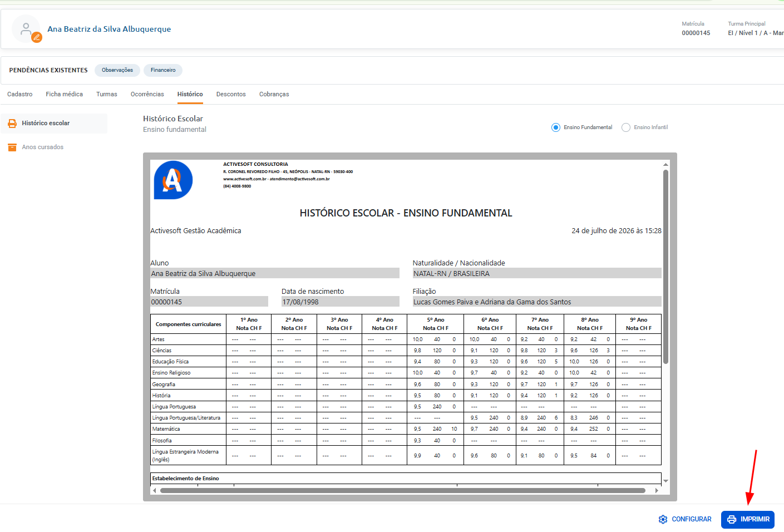Switch to the Turmas tab

(x=107, y=94)
